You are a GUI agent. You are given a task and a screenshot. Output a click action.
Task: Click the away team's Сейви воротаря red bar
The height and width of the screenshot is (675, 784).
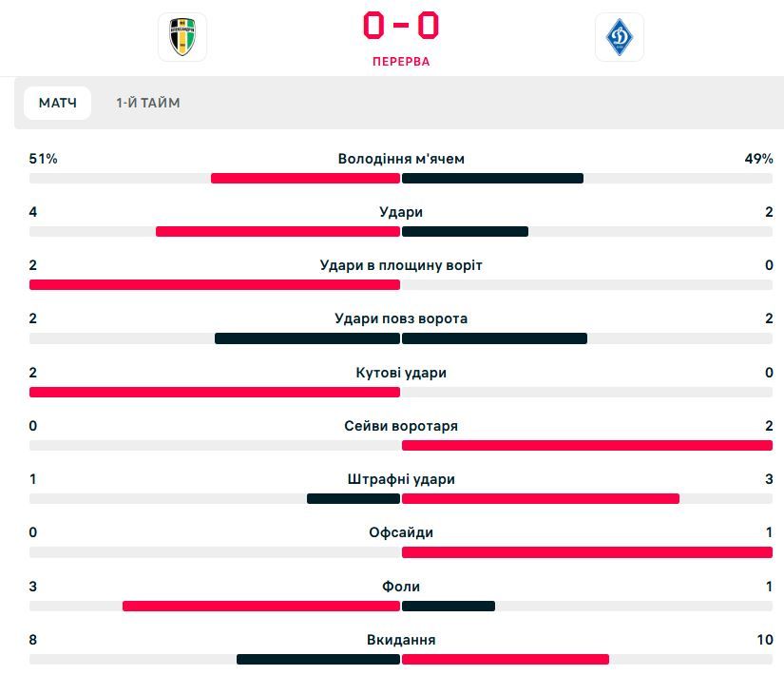pos(587,445)
